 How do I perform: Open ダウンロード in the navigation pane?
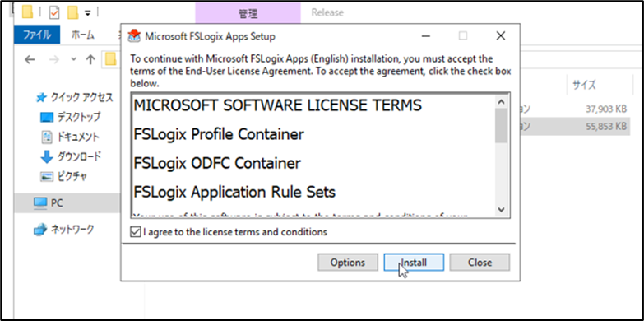coord(71,156)
